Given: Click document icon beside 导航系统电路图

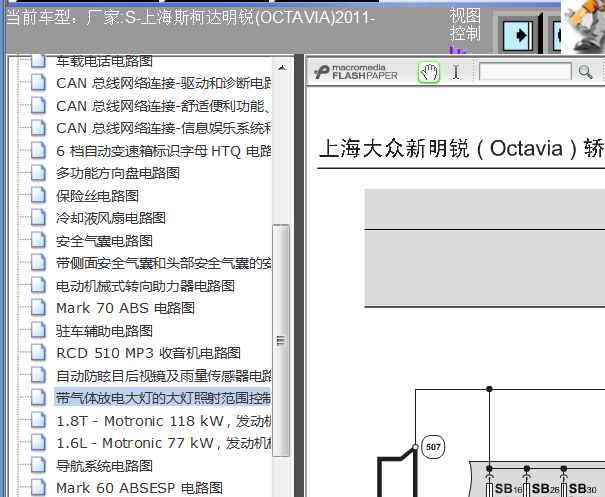Looking at the screenshot, I should (x=38, y=465).
